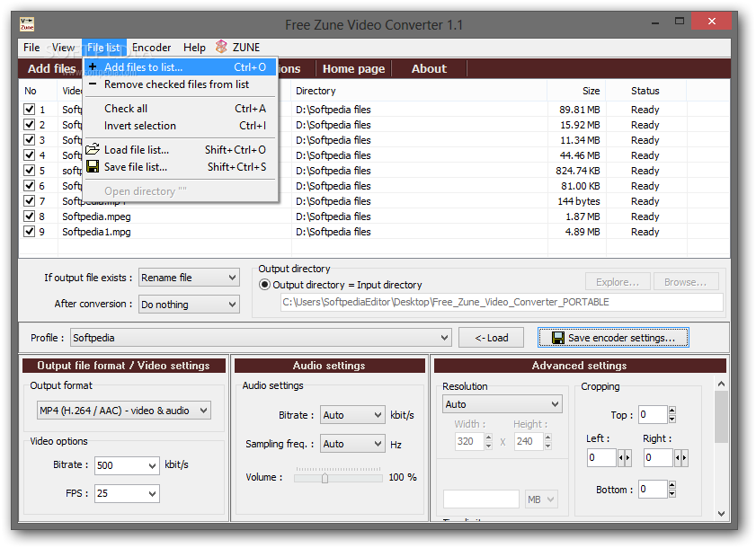Open the Output format MP4 dropdown
This screenshot has height=548, width=756.
[x=124, y=411]
